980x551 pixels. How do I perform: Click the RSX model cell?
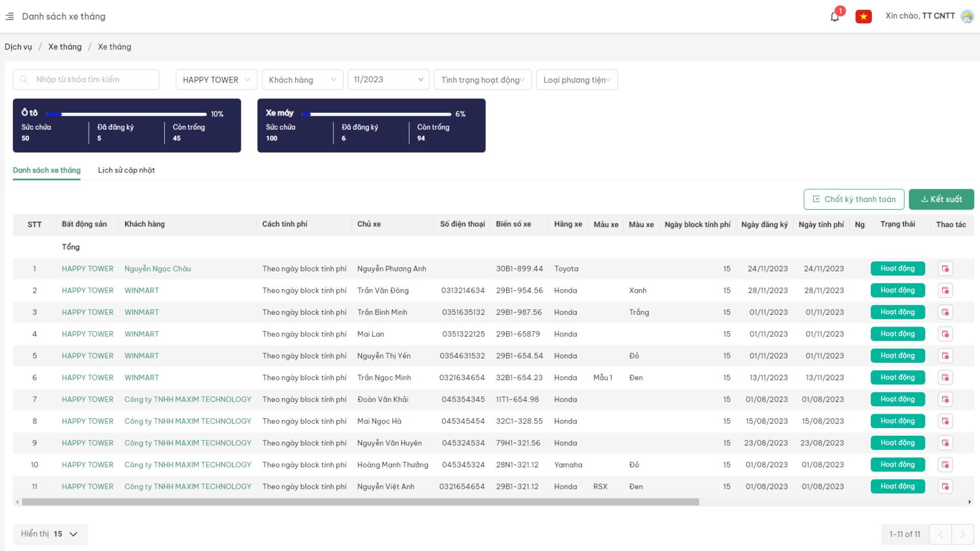(600, 487)
